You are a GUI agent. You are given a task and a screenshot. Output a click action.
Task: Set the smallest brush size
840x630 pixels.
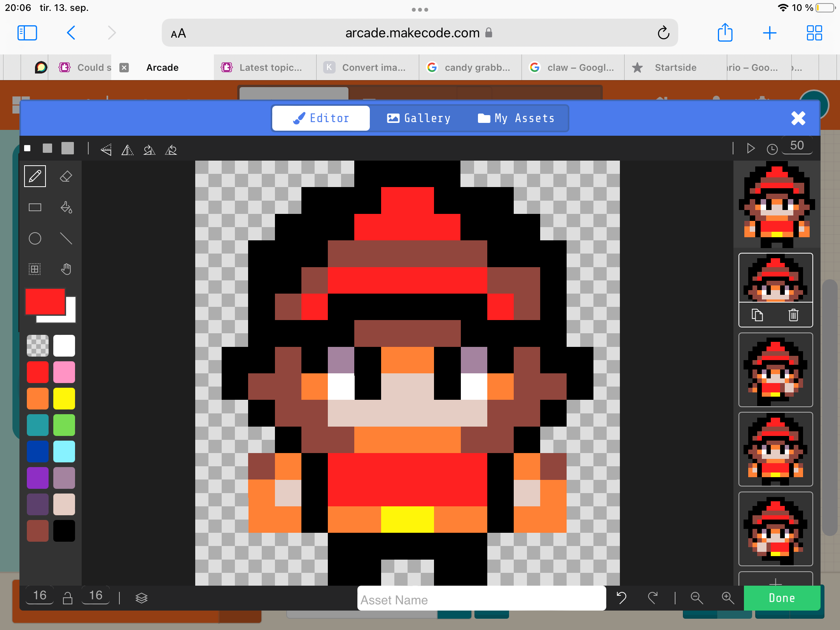[27, 148]
